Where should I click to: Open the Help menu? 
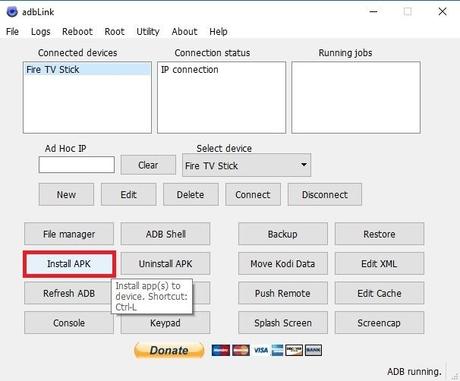click(218, 32)
